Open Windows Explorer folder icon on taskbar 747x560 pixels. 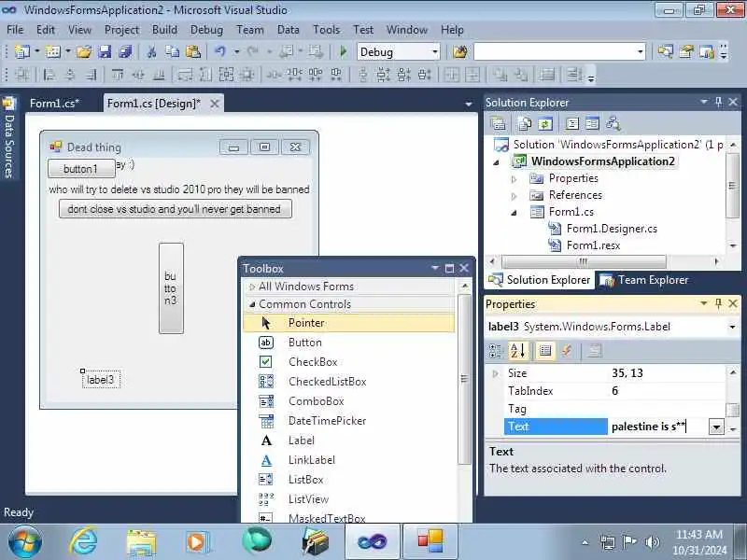141,542
